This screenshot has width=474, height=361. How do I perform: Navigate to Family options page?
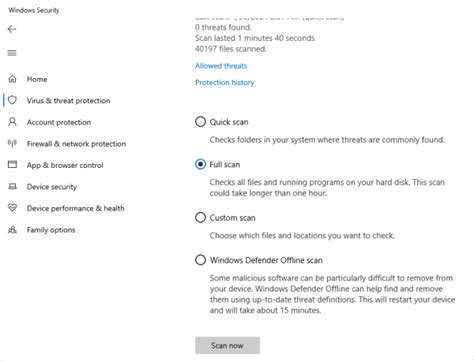(51, 230)
